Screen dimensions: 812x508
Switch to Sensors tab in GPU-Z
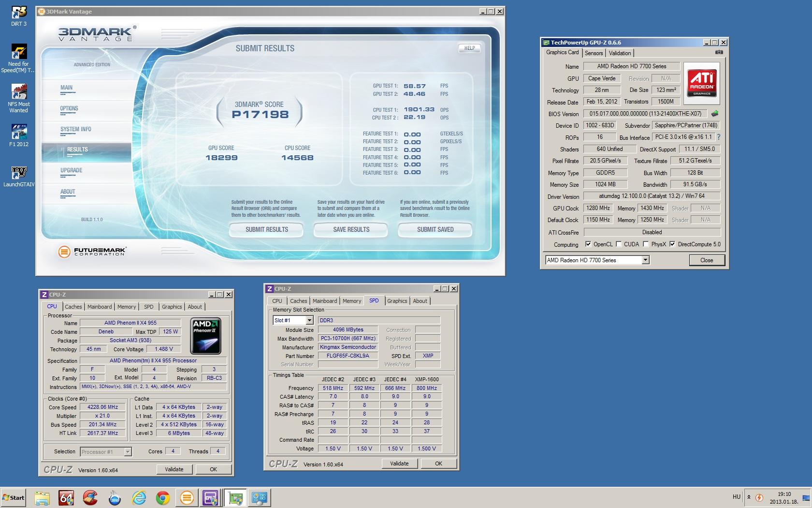(594, 53)
